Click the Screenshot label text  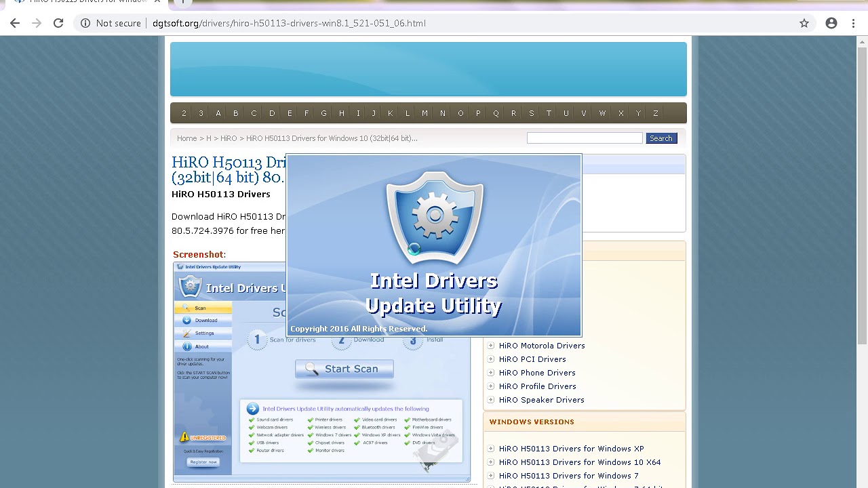pos(198,255)
